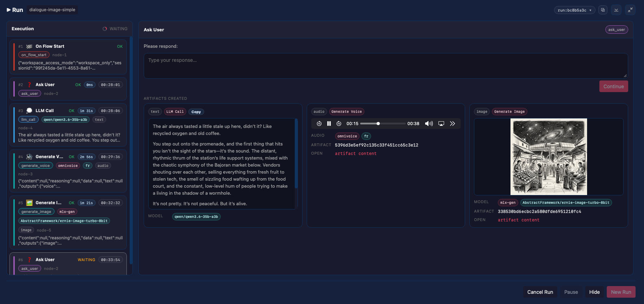644x304 pixels.
Task: Click the generate_image tag
Action: [x=36, y=212]
